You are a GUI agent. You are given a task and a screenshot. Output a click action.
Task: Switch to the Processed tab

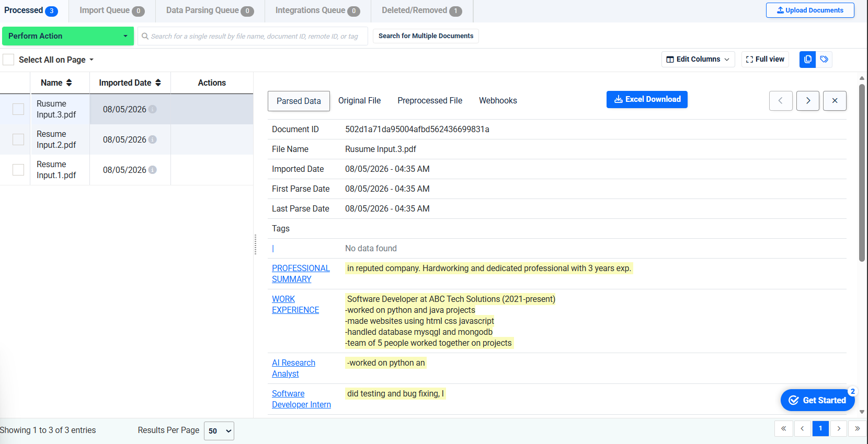pyautogui.click(x=31, y=10)
